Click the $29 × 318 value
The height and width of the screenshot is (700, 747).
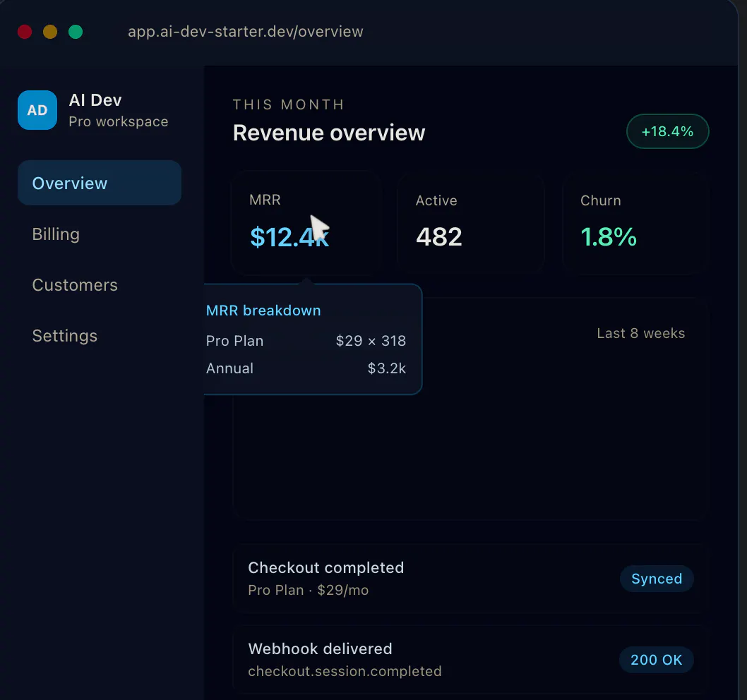(371, 341)
